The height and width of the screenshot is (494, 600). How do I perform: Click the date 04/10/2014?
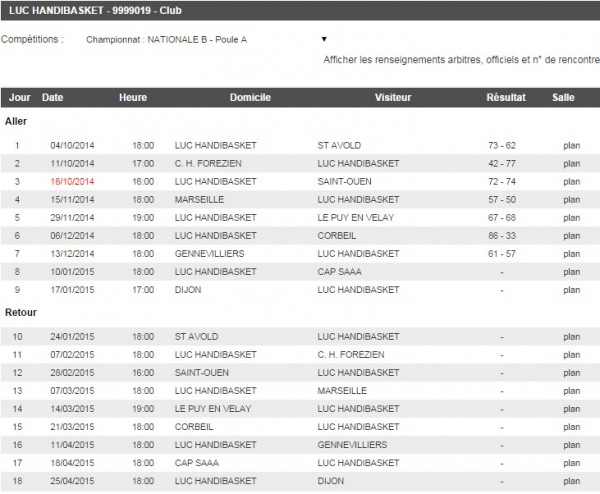point(72,145)
